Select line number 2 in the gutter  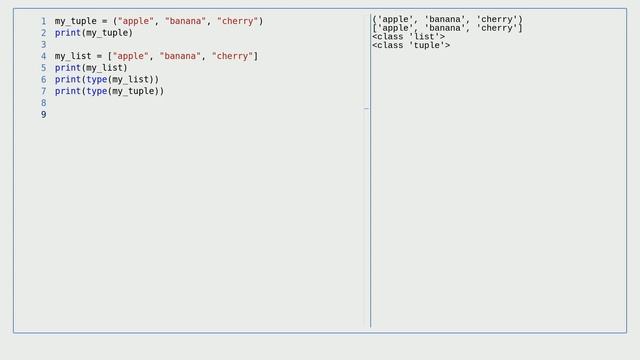pyautogui.click(x=44, y=33)
